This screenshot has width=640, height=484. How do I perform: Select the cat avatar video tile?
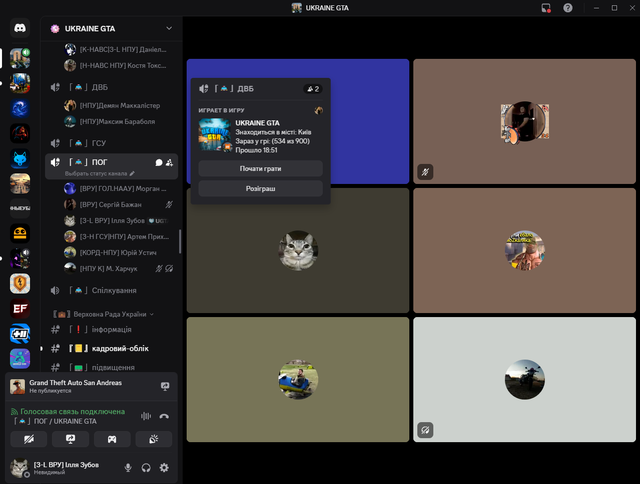pyautogui.click(x=298, y=250)
